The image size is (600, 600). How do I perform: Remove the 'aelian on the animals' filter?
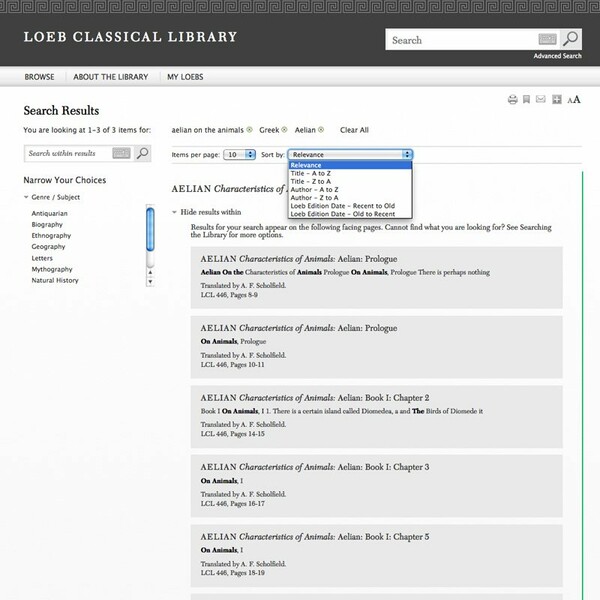249,130
